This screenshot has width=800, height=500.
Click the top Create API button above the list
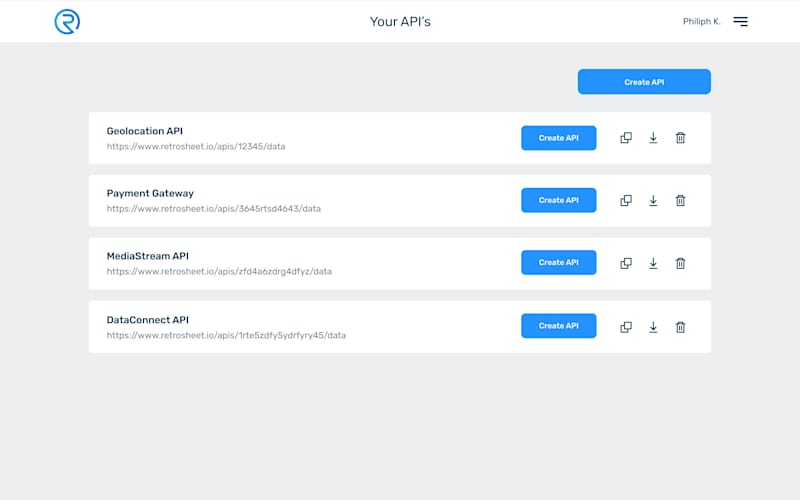tap(644, 82)
